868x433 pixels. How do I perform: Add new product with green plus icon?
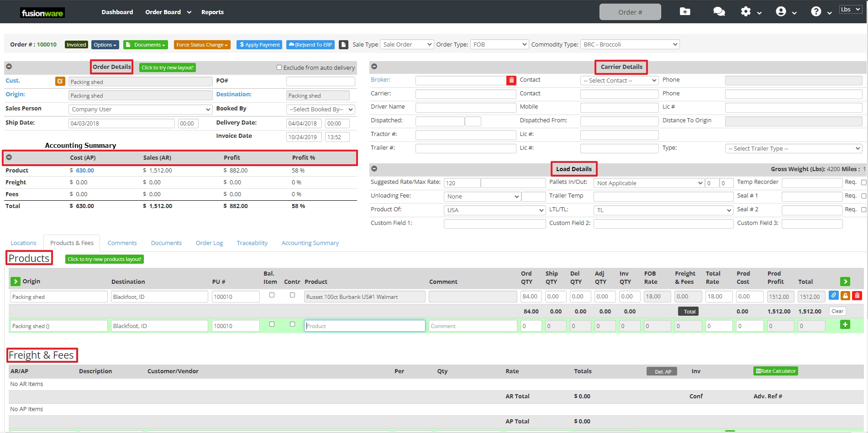845,325
